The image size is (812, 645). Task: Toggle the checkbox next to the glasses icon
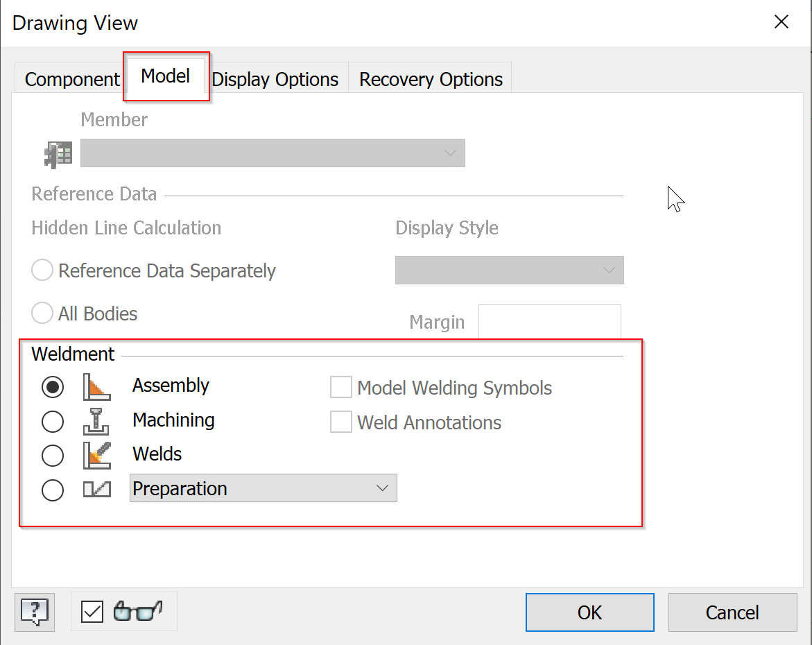coord(92,611)
